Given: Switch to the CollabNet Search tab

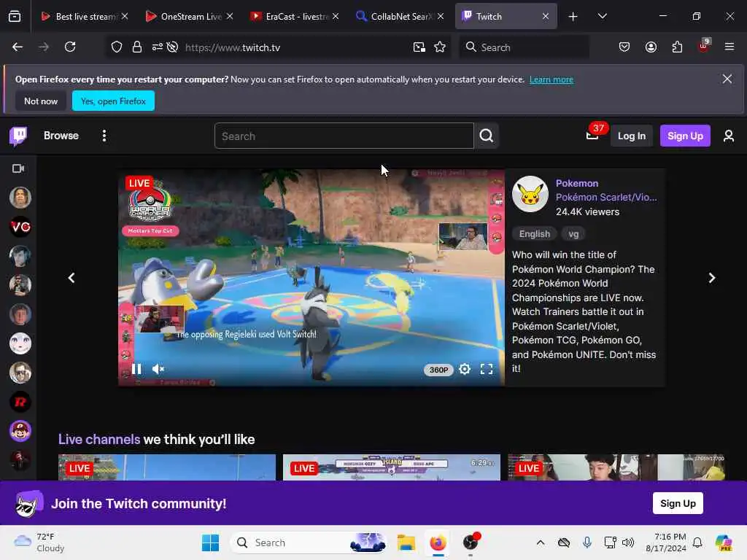Looking at the screenshot, I should pos(400,16).
